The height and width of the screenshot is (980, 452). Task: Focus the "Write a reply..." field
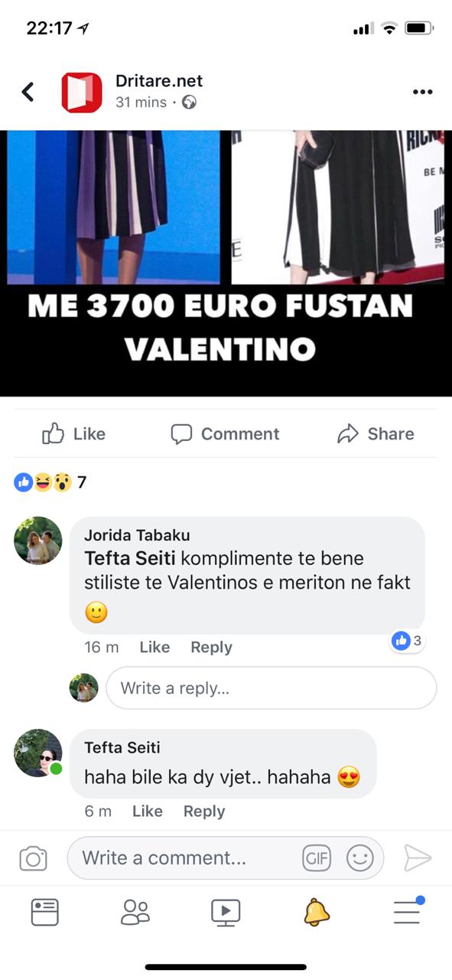click(271, 688)
